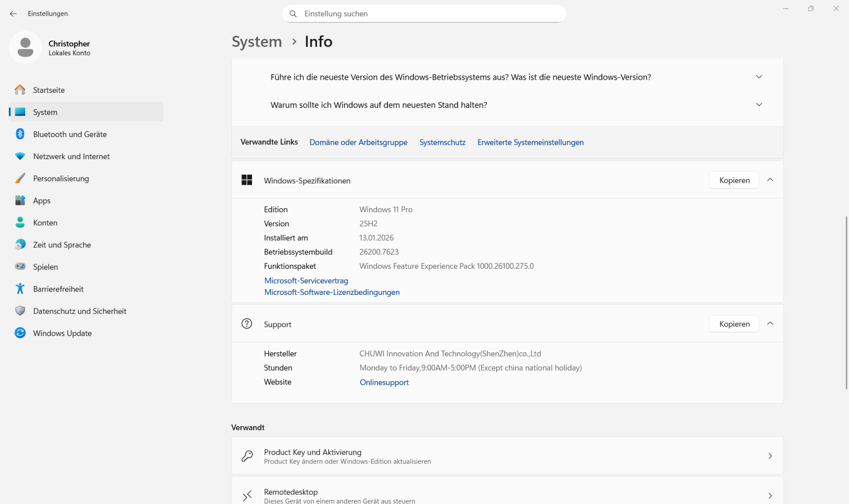Image resolution: width=849 pixels, height=504 pixels.
Task: Copy Windows-Spezifikationen with Kopieren button
Action: [x=734, y=180]
